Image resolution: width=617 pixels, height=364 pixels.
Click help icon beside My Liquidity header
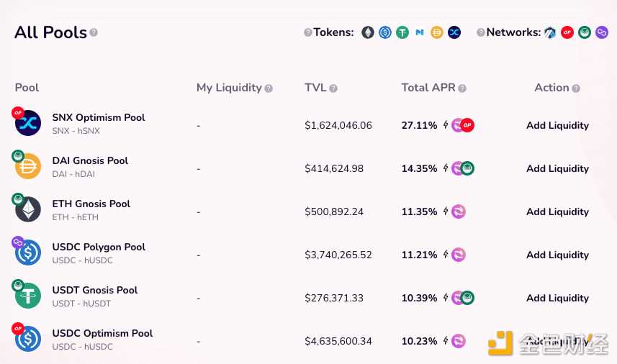coord(269,88)
